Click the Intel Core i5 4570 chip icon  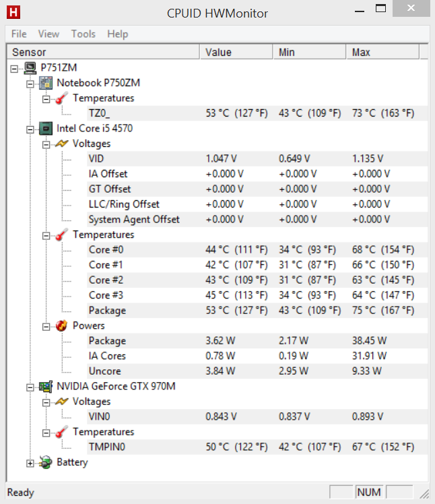pyautogui.click(x=46, y=129)
